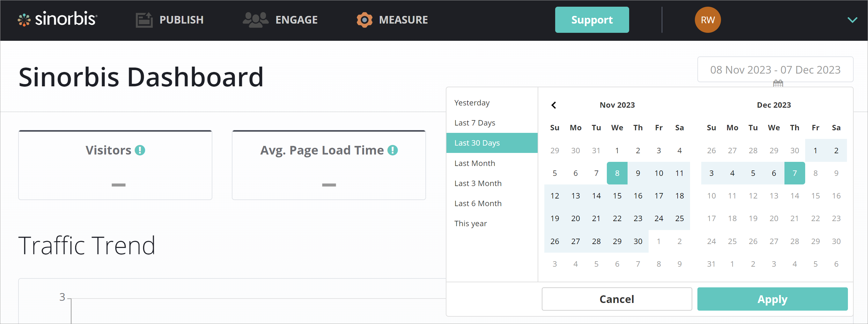Click the Apply button
Viewport: 868px width, 324px height.
pos(772,299)
